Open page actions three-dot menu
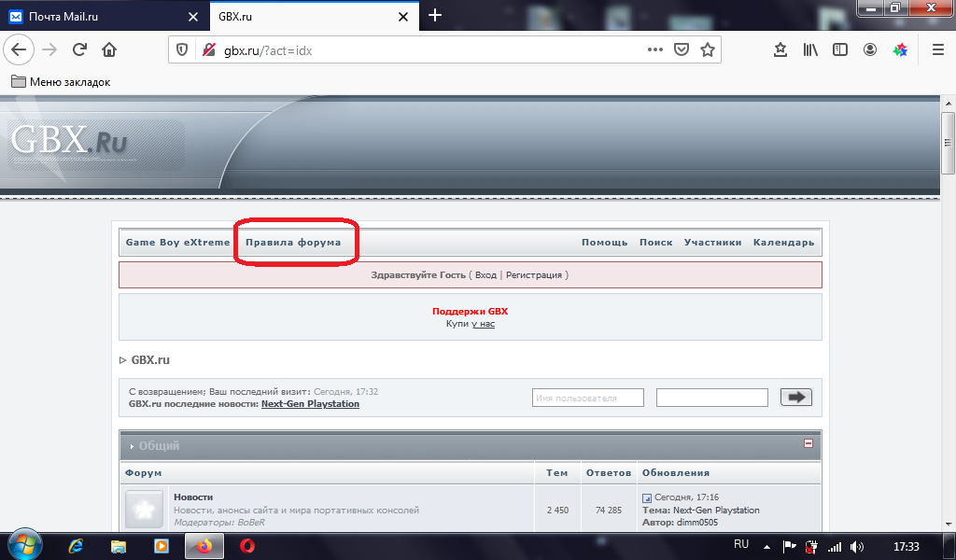956x560 pixels. (x=654, y=50)
